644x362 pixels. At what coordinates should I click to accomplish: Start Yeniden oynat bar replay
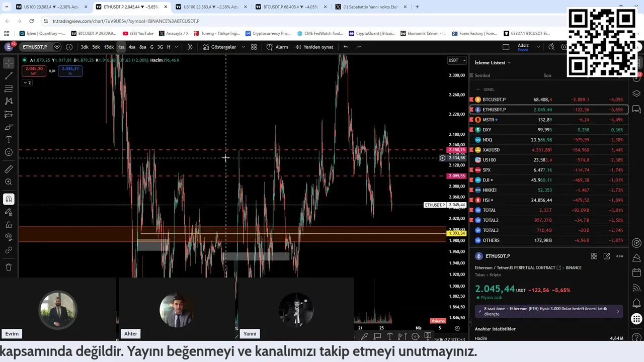(314, 47)
